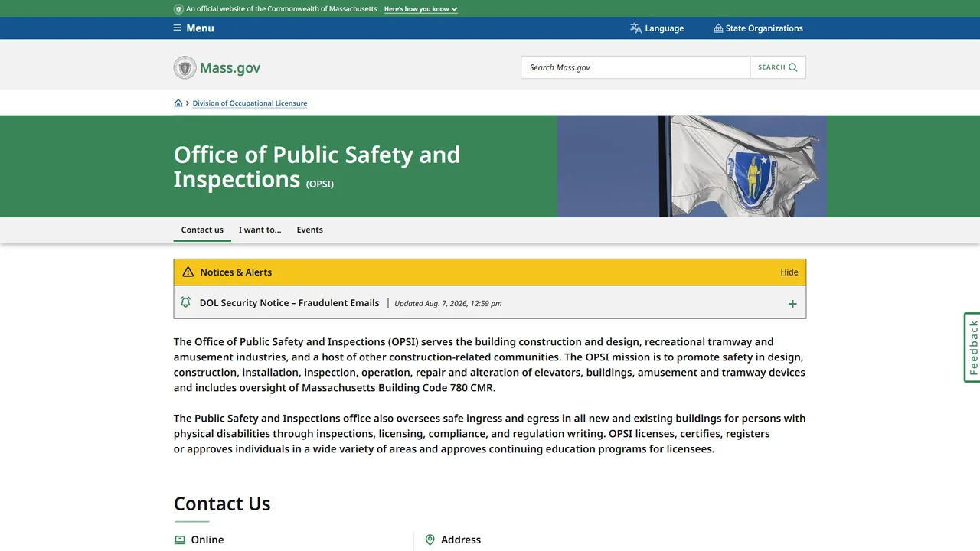
Task: Expand the DOL Security Notice with plus icon
Action: 792,304
